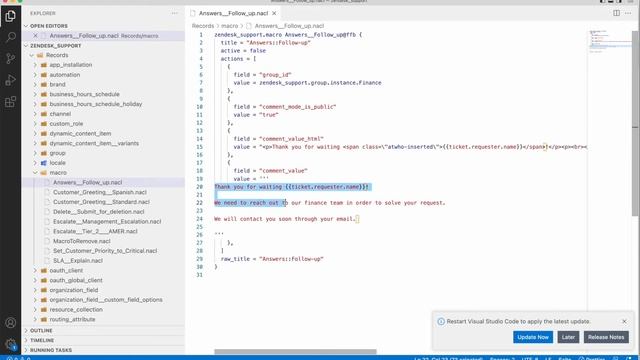Open the Source Control view icon
Viewport: 640px width, 360px height.
pos(11,58)
